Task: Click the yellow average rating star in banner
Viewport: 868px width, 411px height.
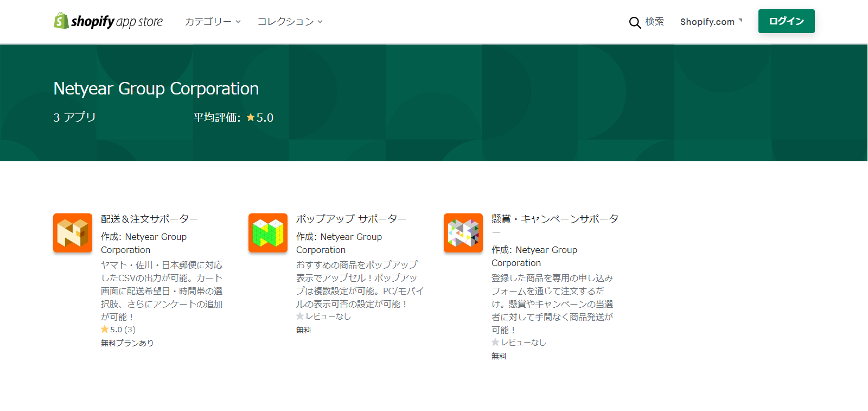Action: 251,117
